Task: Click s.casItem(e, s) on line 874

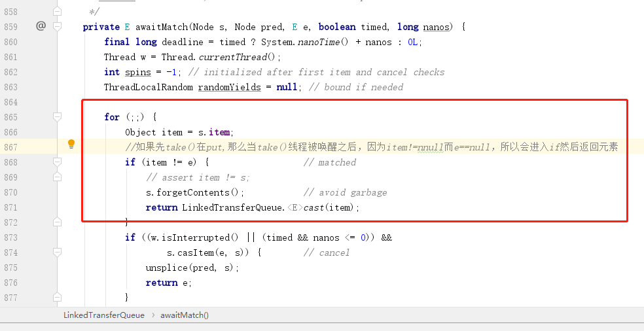Action: click(206, 253)
